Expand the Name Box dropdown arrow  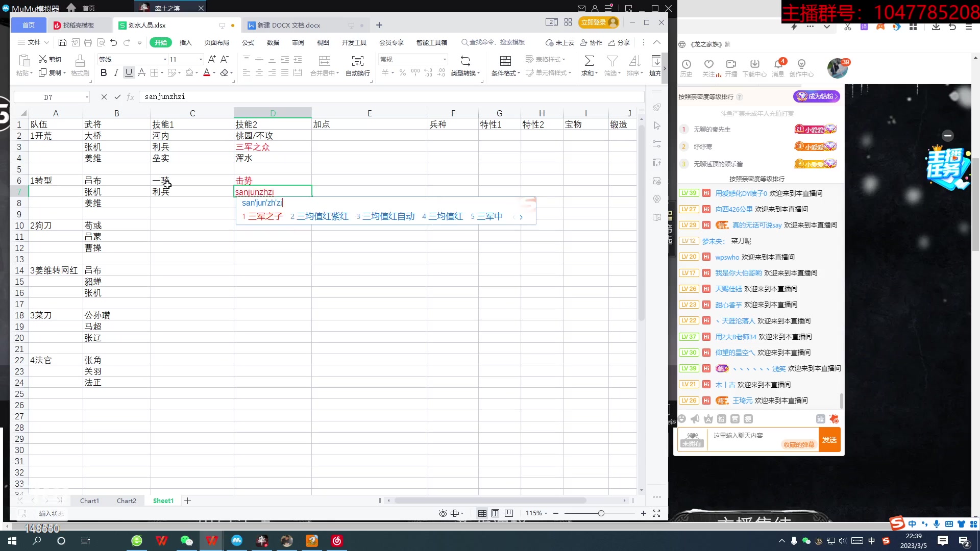click(x=87, y=97)
